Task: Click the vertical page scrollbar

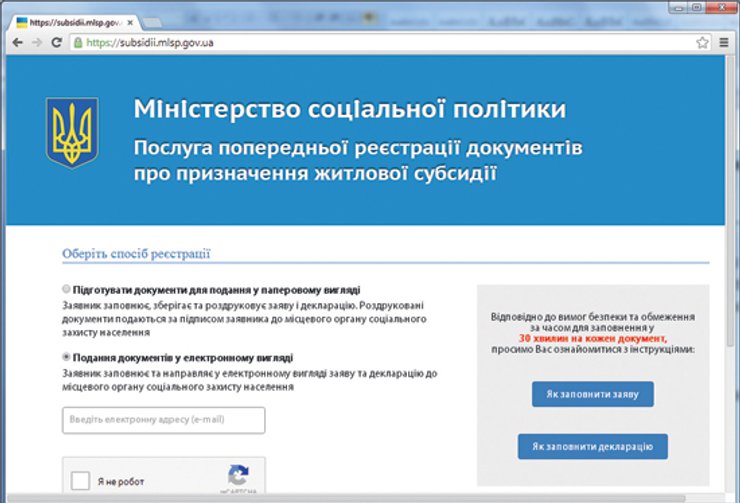Action: tap(731, 250)
